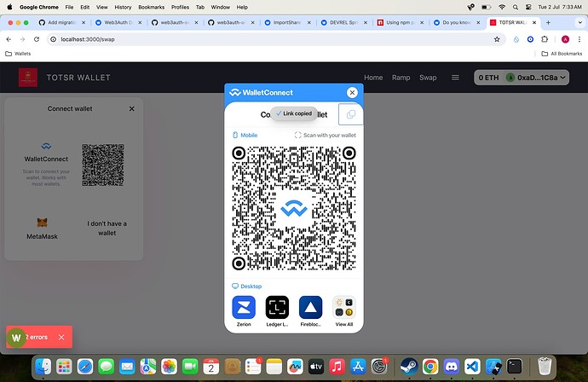This screenshot has height=382, width=588.
Task: Open Safari from the dock
Action: point(85,367)
